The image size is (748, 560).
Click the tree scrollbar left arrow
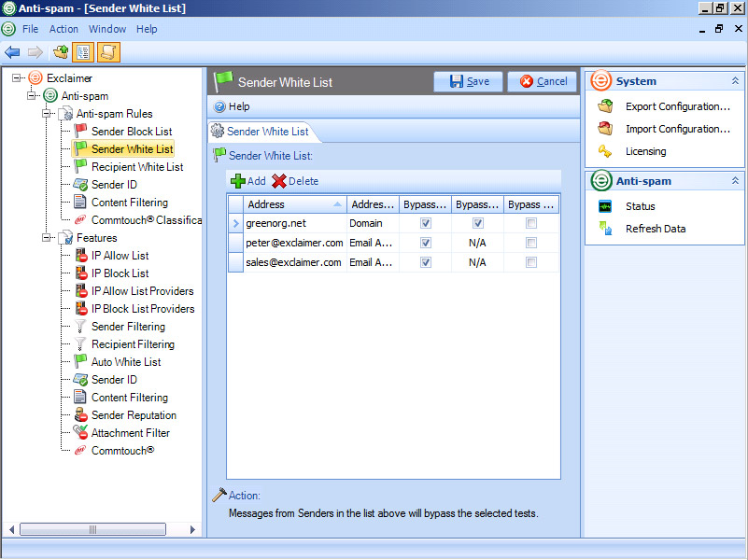12,529
